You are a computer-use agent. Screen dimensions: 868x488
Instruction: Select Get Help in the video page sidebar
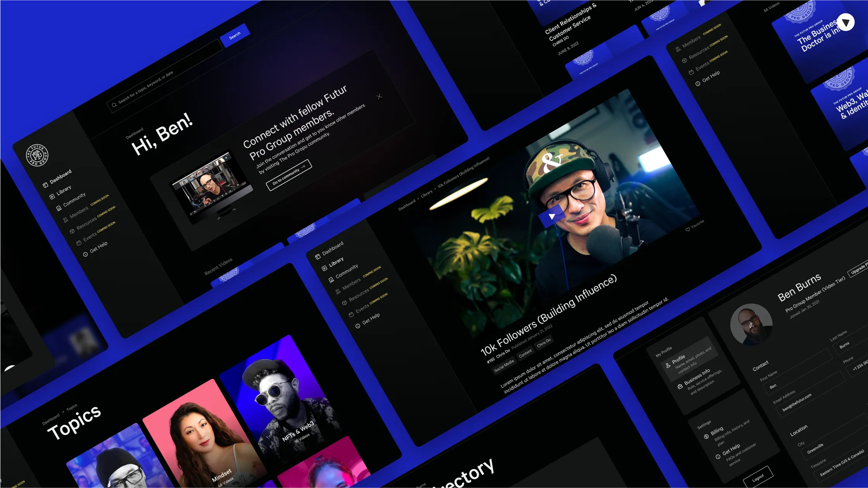[371, 318]
